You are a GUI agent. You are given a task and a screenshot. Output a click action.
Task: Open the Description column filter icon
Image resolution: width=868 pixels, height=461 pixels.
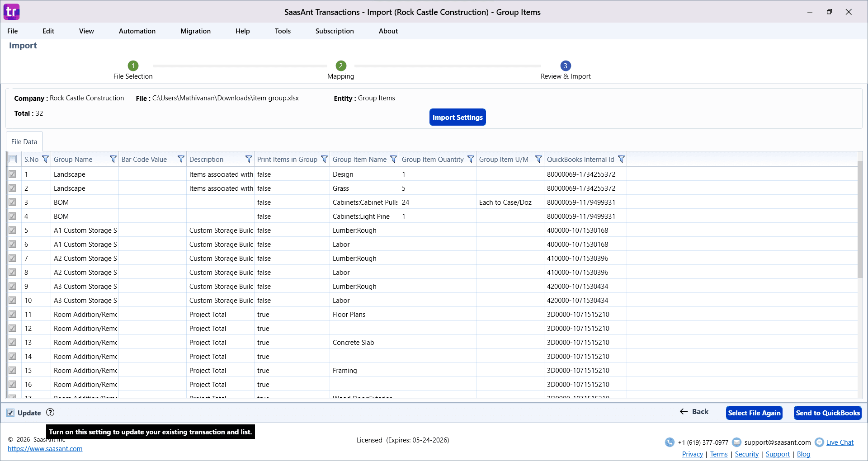(249, 159)
